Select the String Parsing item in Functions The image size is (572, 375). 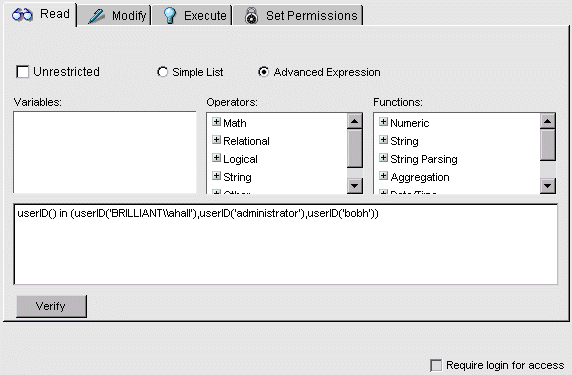point(424,159)
